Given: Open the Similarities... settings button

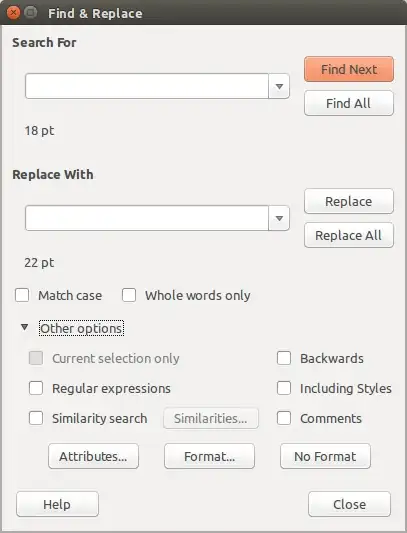Looking at the screenshot, I should 211,418.
